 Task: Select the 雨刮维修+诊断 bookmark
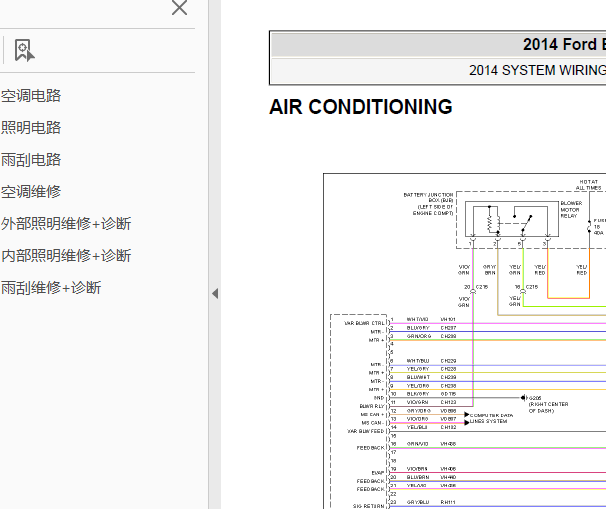(x=51, y=288)
